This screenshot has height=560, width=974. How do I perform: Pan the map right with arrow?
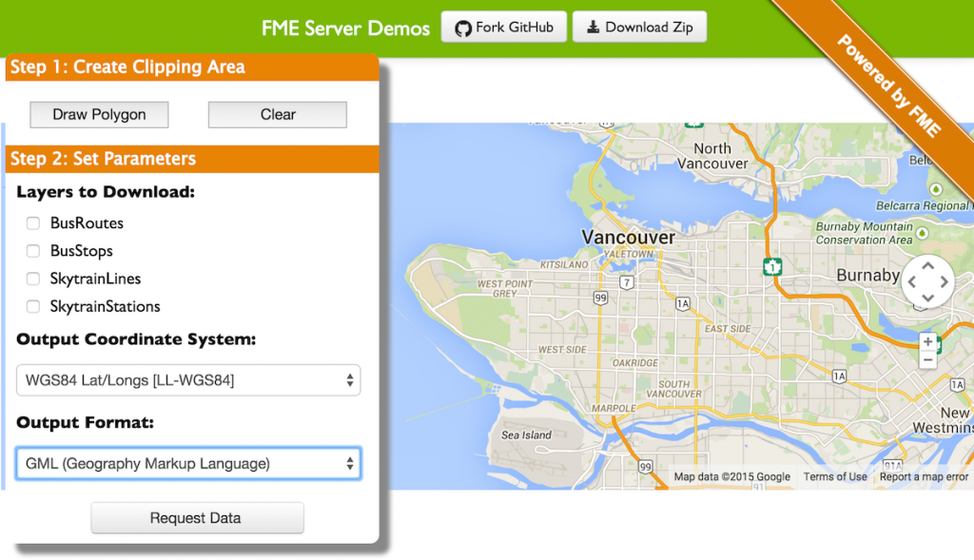coord(945,281)
